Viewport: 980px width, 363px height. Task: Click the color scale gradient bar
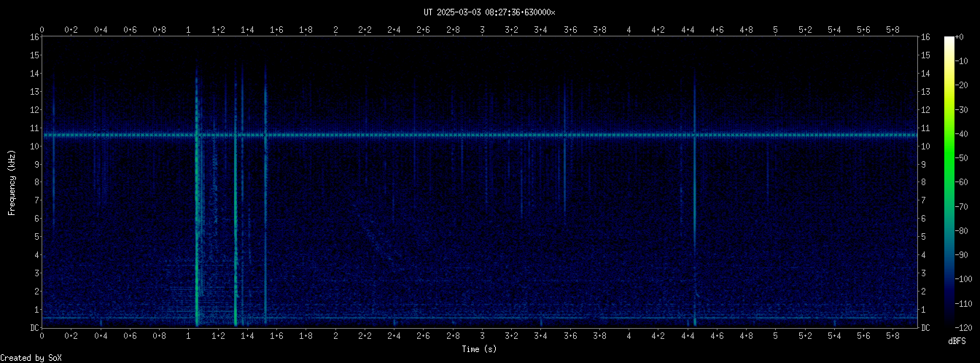pyautogui.click(x=949, y=181)
